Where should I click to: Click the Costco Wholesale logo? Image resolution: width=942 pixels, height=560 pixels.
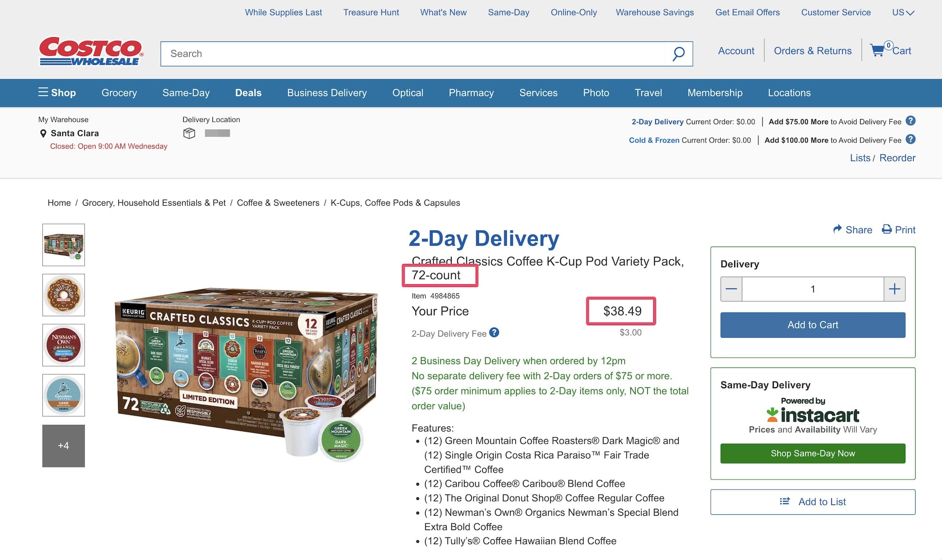click(x=91, y=51)
